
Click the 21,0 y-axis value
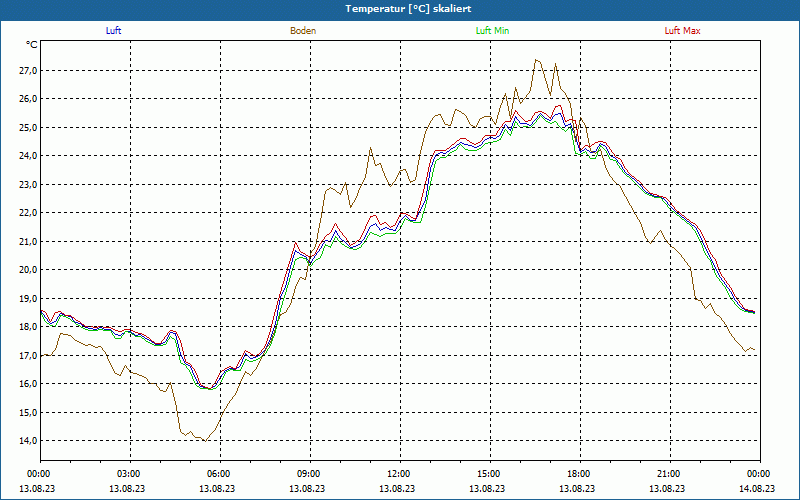coord(29,241)
